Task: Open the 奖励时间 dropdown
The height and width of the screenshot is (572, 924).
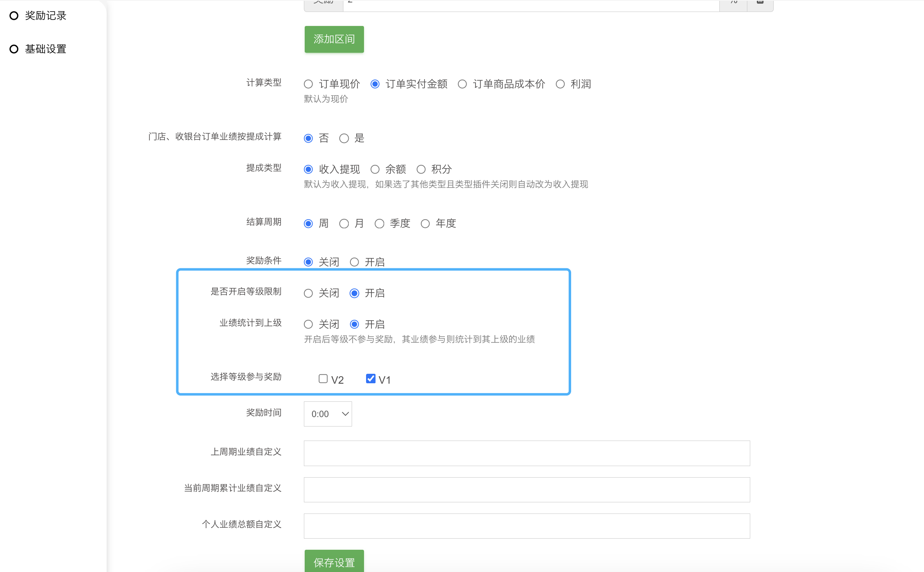Action: (328, 414)
